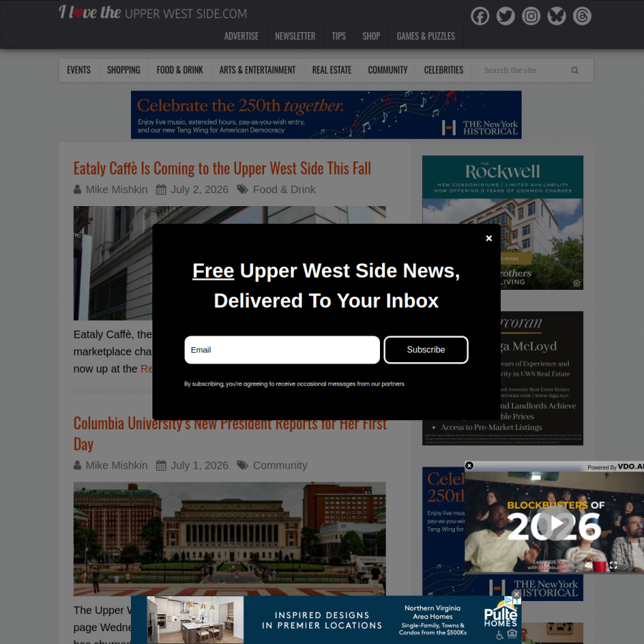
Task: Open the Twitter social icon
Action: tap(505, 16)
